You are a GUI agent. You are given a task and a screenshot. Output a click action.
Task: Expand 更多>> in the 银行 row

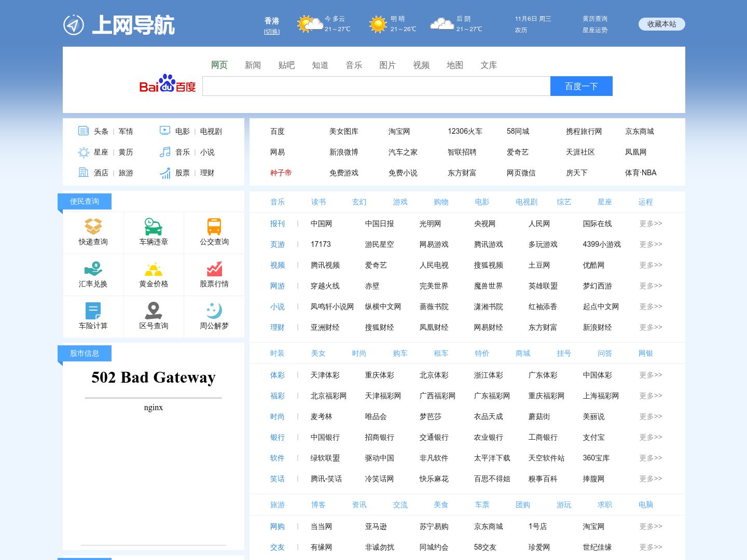(x=651, y=437)
